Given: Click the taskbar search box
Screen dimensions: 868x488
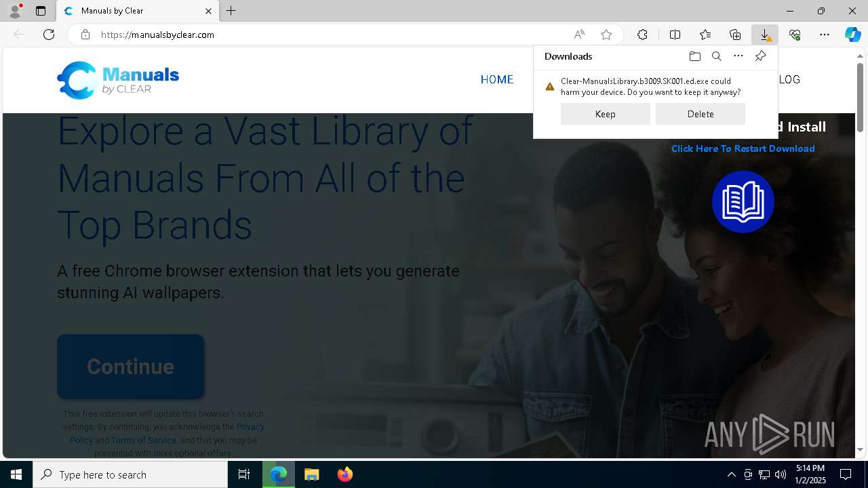Looking at the screenshot, I should point(130,474).
